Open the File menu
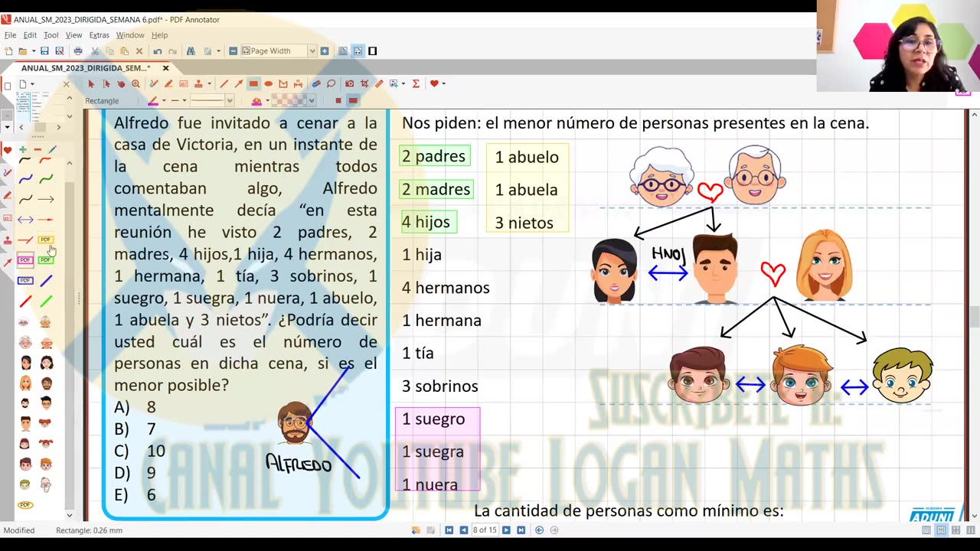 10,35
